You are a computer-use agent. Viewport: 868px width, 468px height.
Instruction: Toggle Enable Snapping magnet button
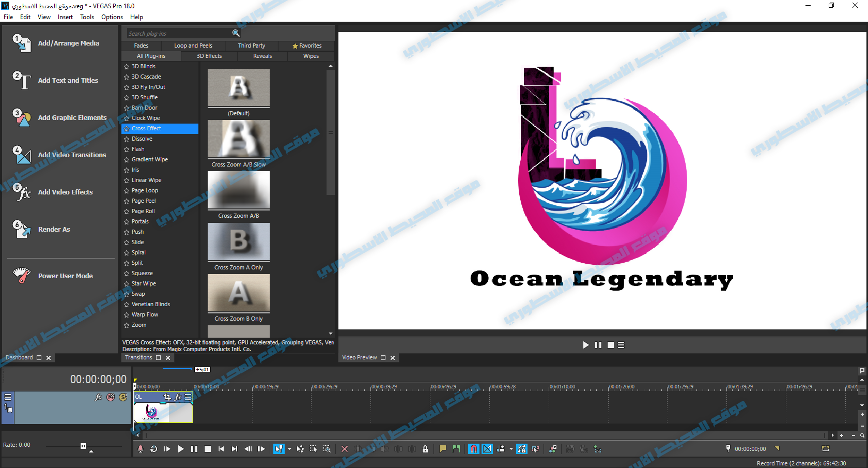[x=474, y=449]
